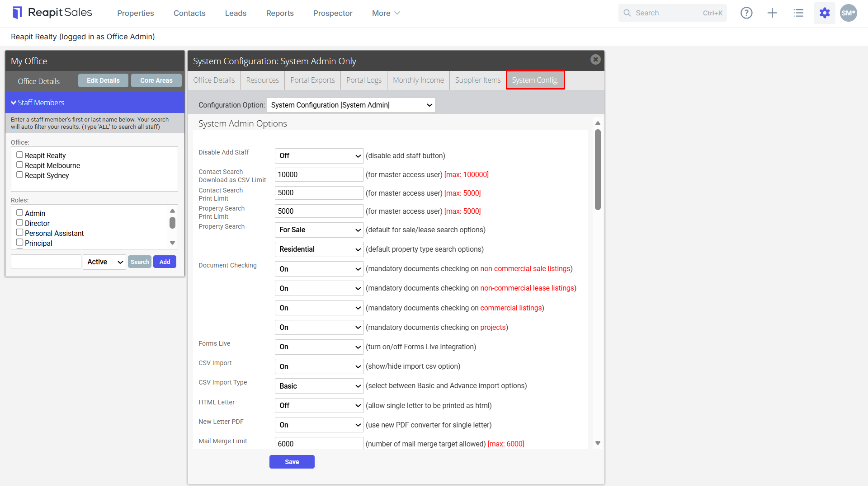
Task: Open the Prospector menu
Action: [x=333, y=13]
